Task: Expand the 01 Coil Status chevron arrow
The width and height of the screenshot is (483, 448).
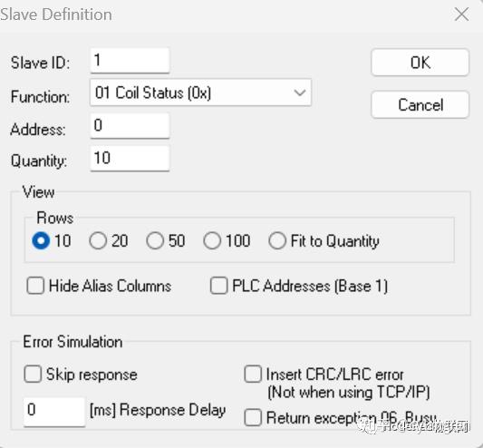Action: pyautogui.click(x=299, y=93)
